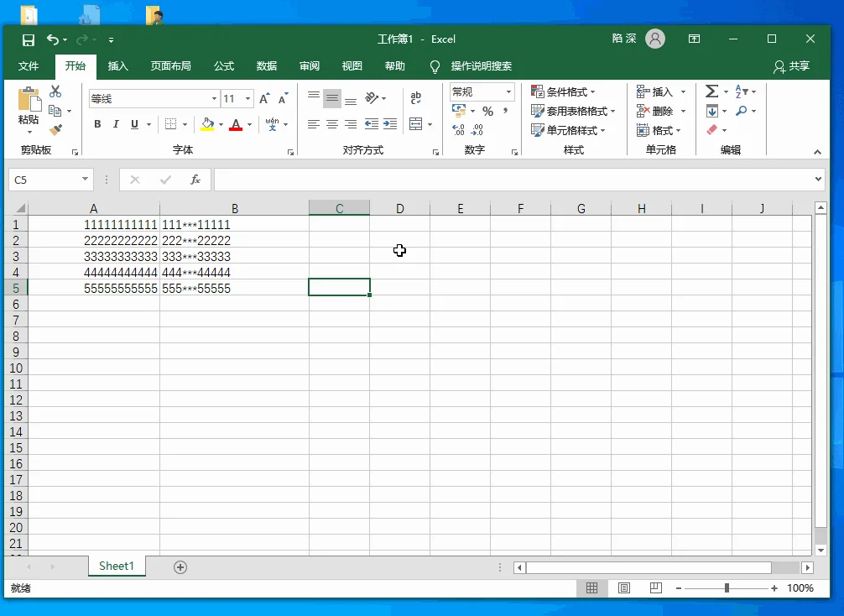Increase decimal places
Image resolution: width=844 pixels, height=616 pixels.
click(x=458, y=130)
